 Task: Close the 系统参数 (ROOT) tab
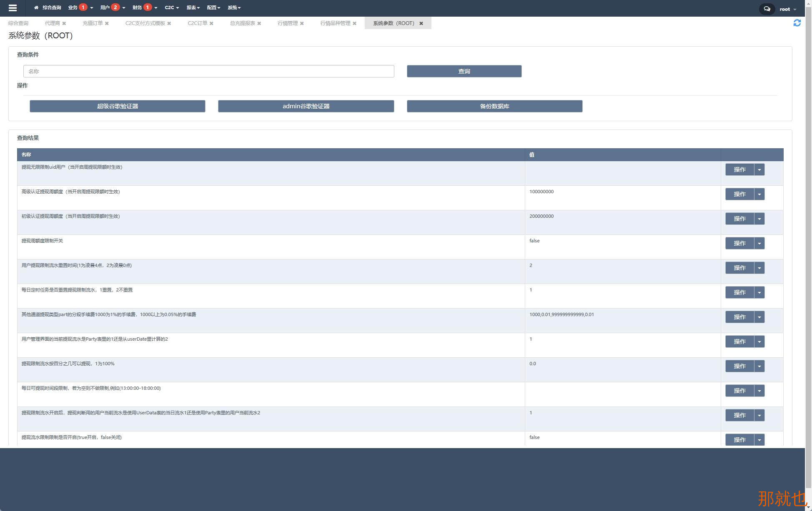point(421,23)
